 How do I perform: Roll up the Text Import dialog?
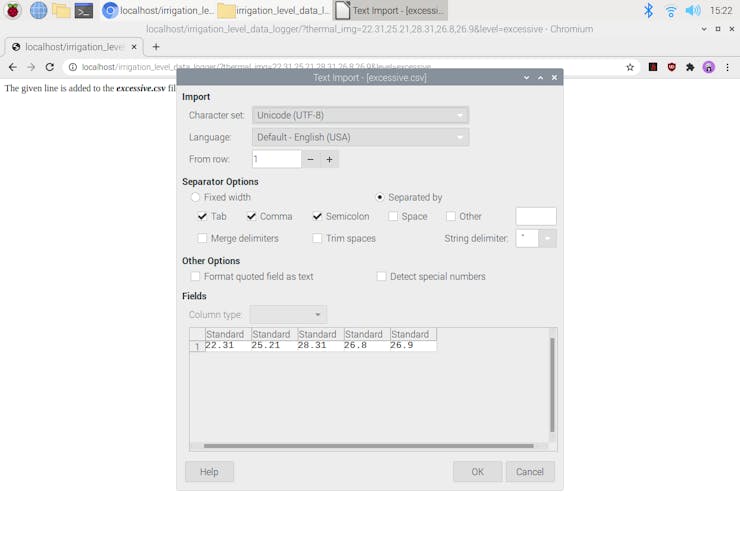(526, 77)
